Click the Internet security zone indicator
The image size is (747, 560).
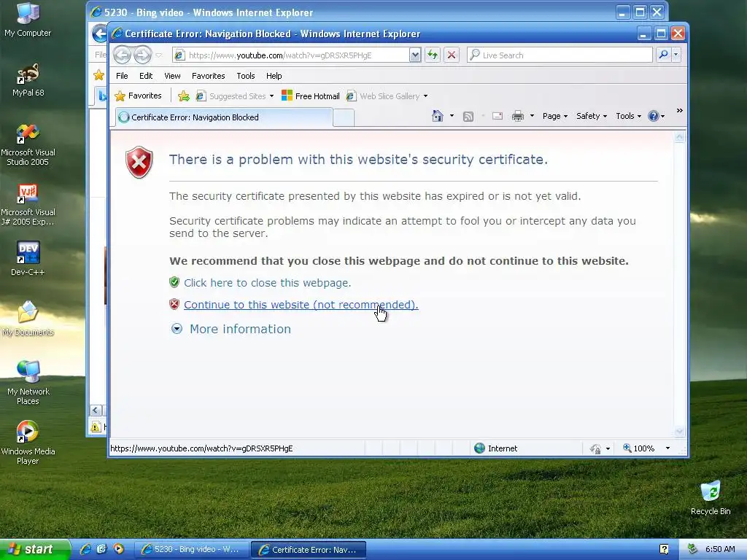pos(496,448)
